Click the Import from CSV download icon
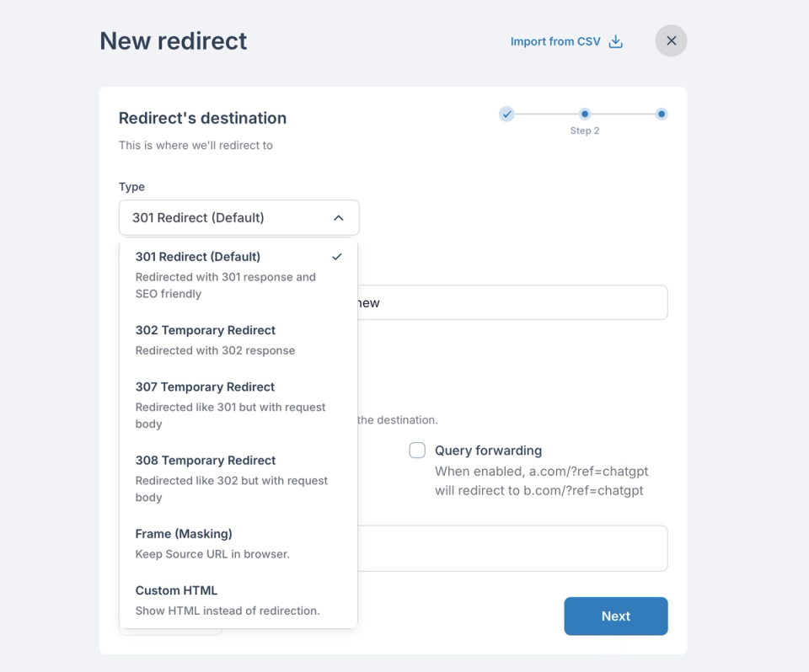 point(615,40)
